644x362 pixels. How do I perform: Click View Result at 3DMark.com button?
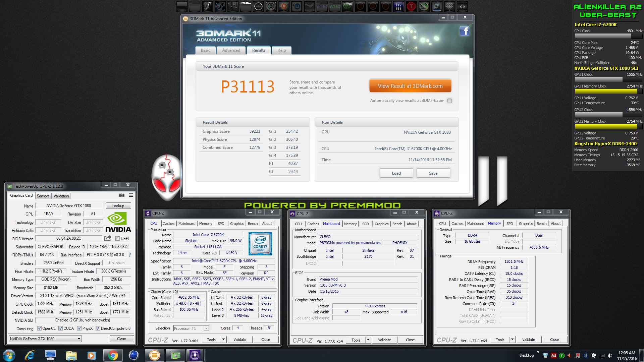(x=410, y=86)
